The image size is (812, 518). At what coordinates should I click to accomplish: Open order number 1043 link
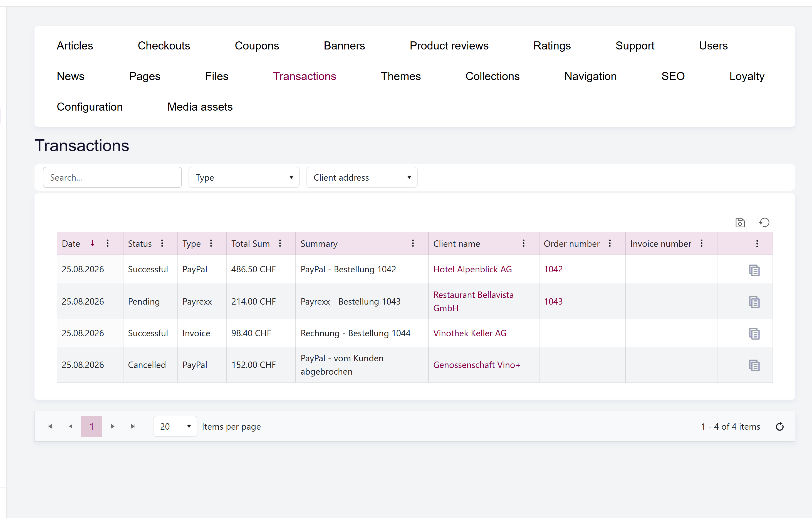click(553, 301)
